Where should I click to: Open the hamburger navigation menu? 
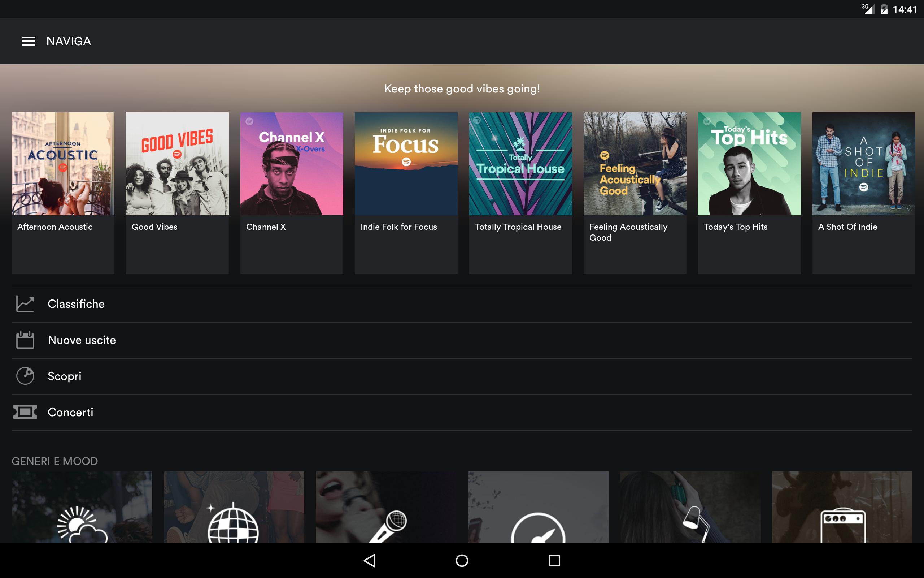coord(29,41)
